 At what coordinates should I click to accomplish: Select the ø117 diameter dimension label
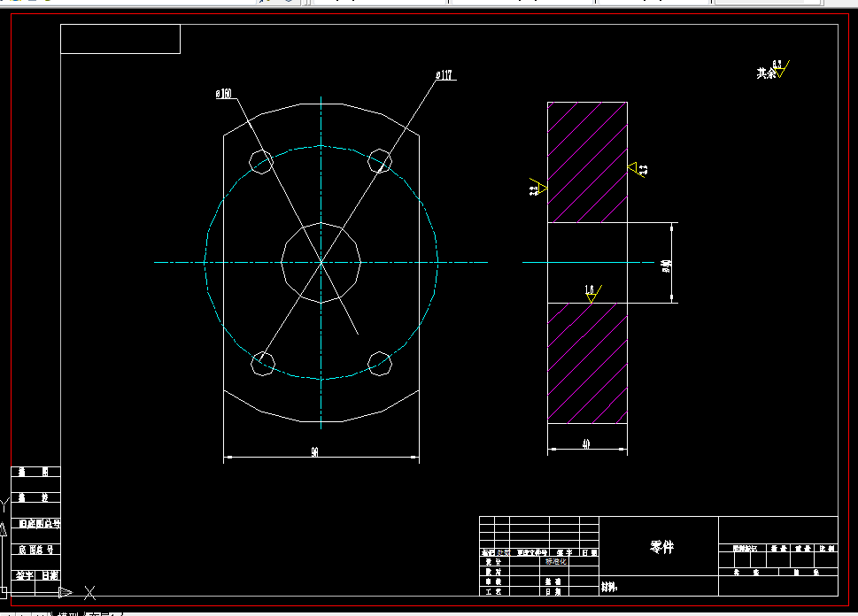tap(444, 75)
